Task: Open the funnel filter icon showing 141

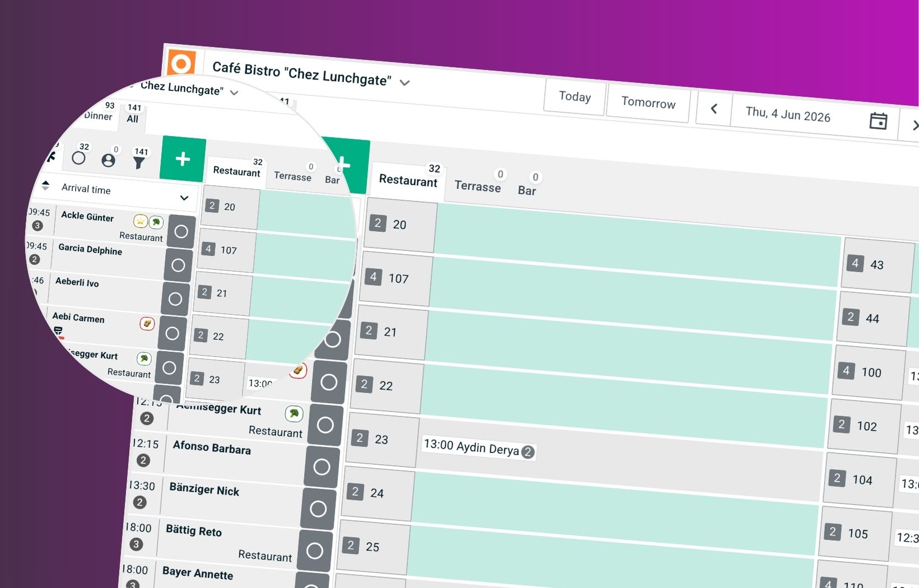Action: click(x=139, y=162)
